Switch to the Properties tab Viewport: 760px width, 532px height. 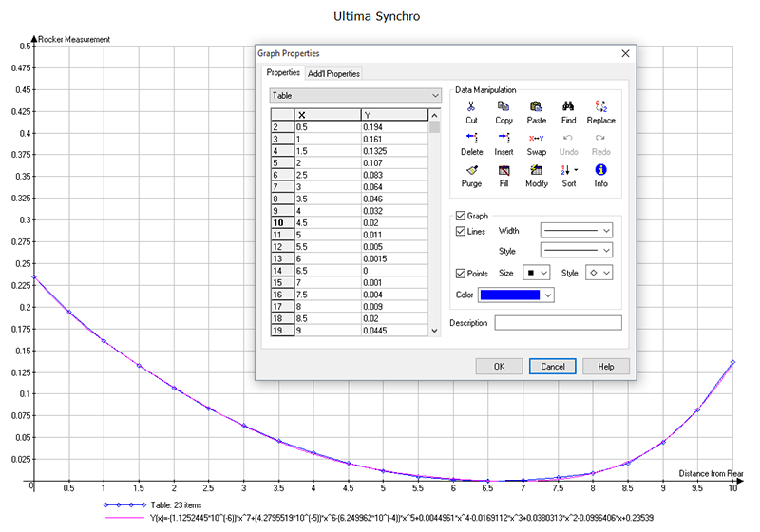(283, 73)
